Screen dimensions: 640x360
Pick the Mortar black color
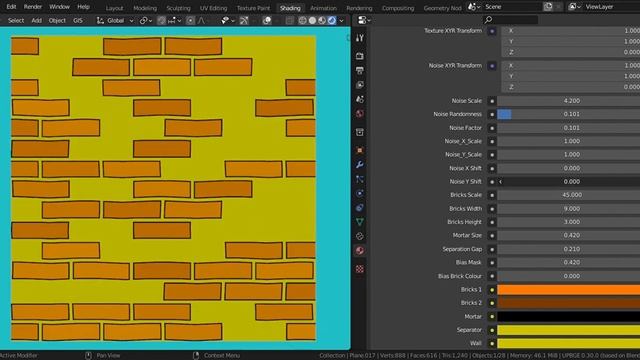569,317
